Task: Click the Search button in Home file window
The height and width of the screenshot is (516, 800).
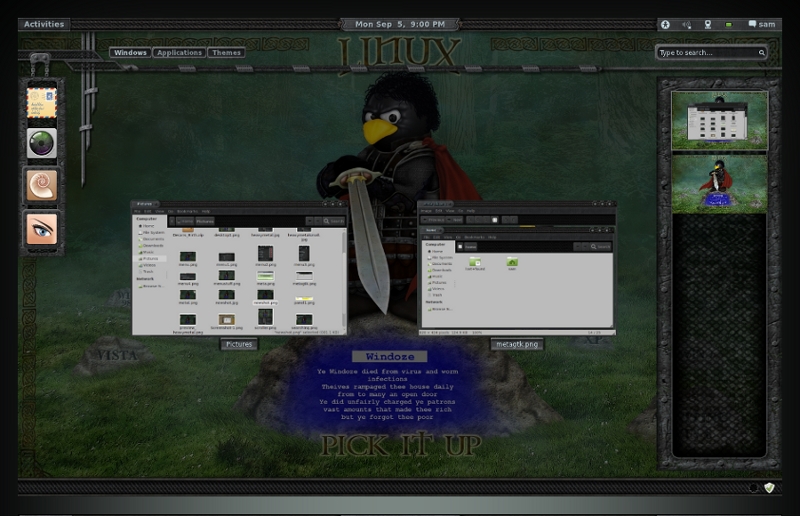Action: coord(601,247)
